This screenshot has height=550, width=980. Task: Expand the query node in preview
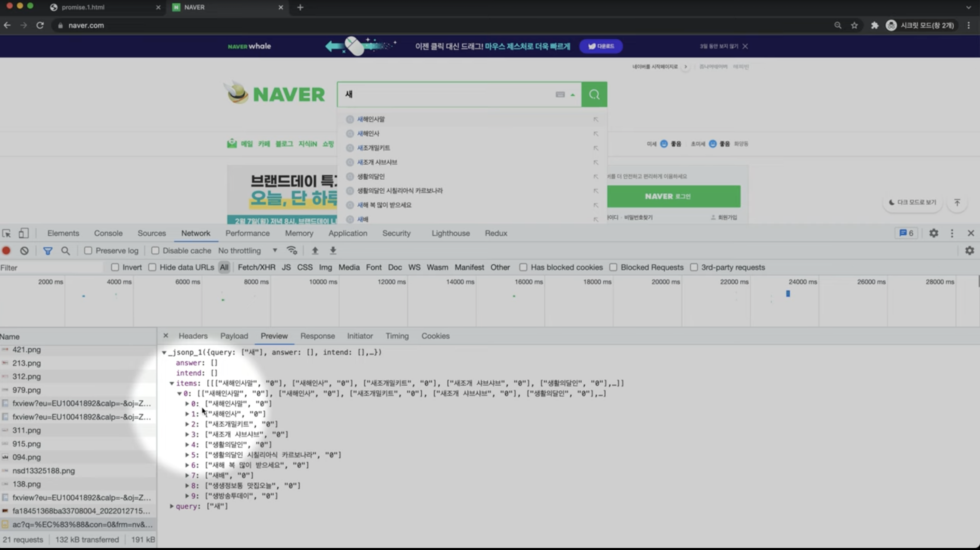(x=172, y=506)
